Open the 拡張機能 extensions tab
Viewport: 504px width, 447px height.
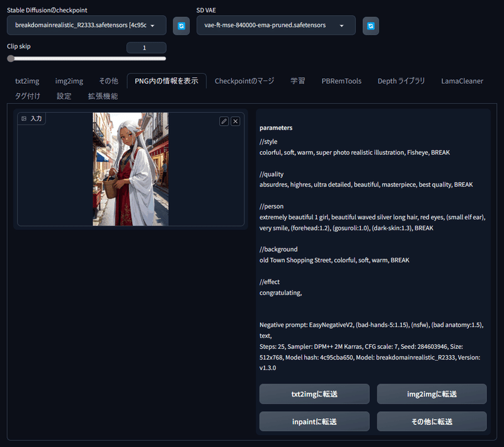[103, 96]
